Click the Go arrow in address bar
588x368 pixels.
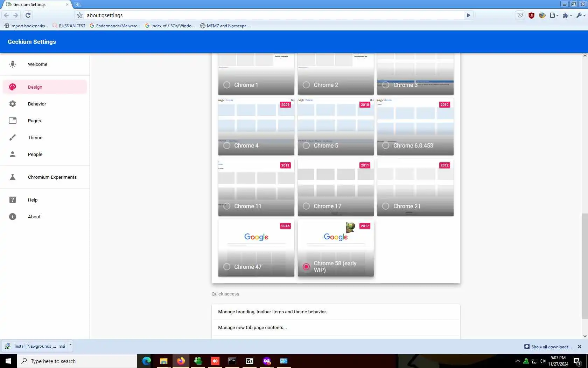(469, 15)
